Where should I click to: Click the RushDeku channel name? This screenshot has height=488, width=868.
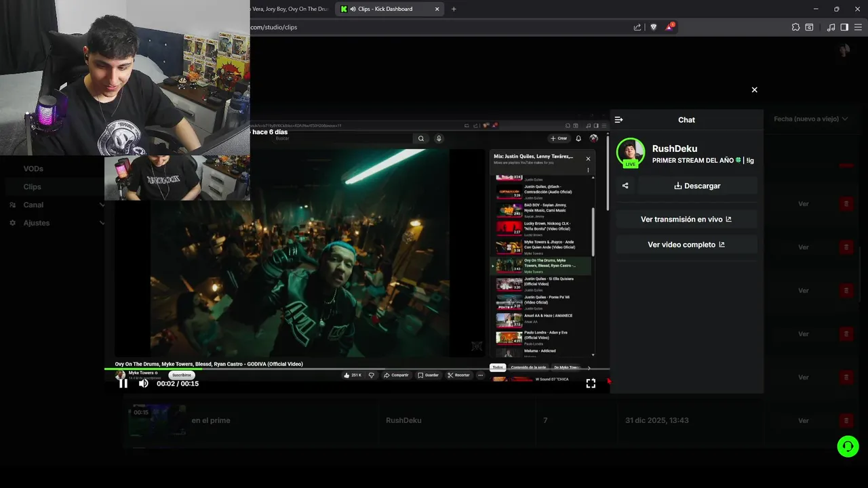click(x=674, y=148)
